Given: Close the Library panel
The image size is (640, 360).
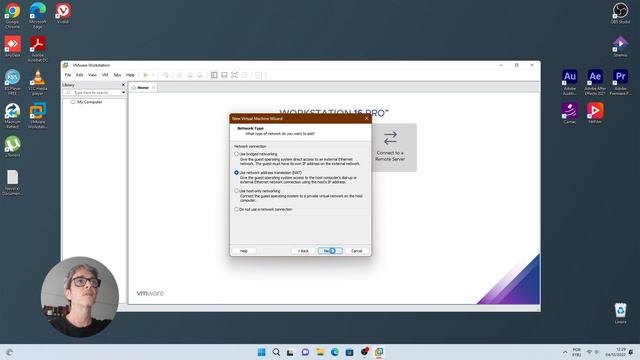Looking at the screenshot, I should [123, 85].
